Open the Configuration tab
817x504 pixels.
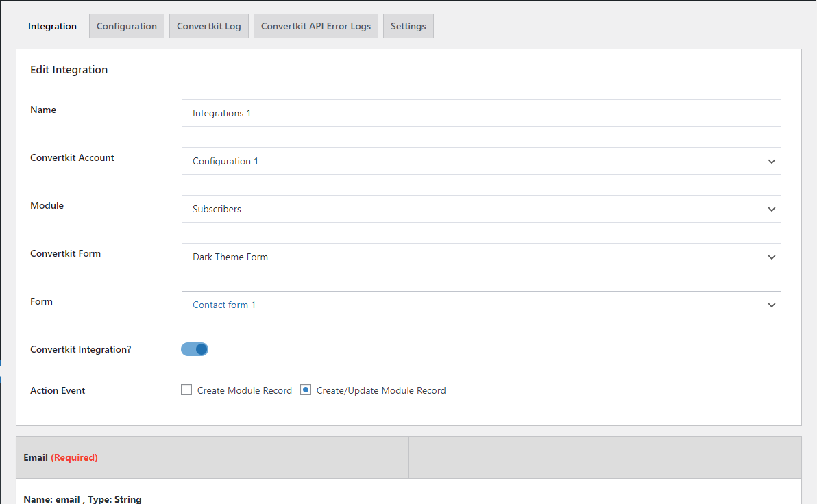[x=127, y=26]
